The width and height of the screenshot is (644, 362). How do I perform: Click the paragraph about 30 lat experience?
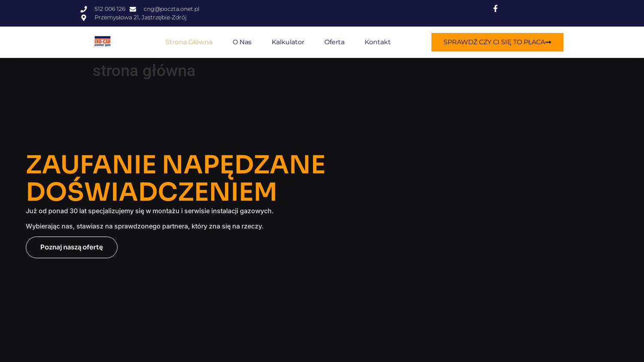tap(149, 211)
